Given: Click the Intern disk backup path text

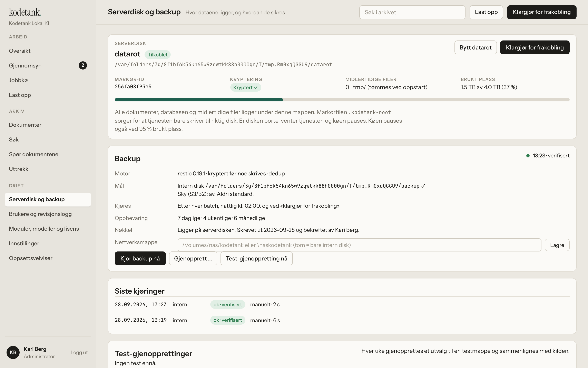Looking at the screenshot, I should point(301,186).
